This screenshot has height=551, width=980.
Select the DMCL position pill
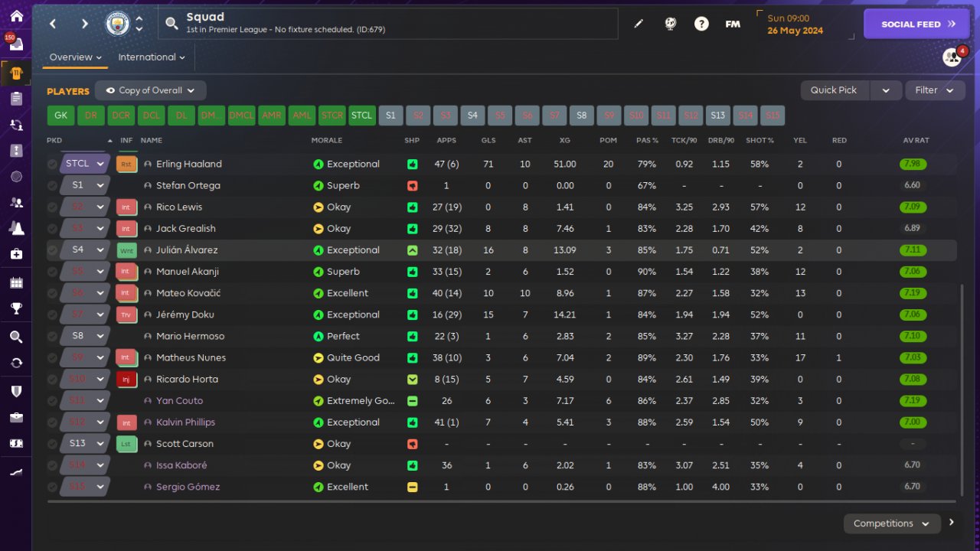pos(241,116)
